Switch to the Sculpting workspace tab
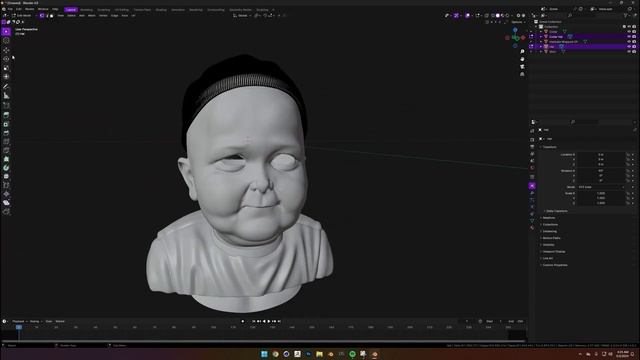 [x=103, y=9]
